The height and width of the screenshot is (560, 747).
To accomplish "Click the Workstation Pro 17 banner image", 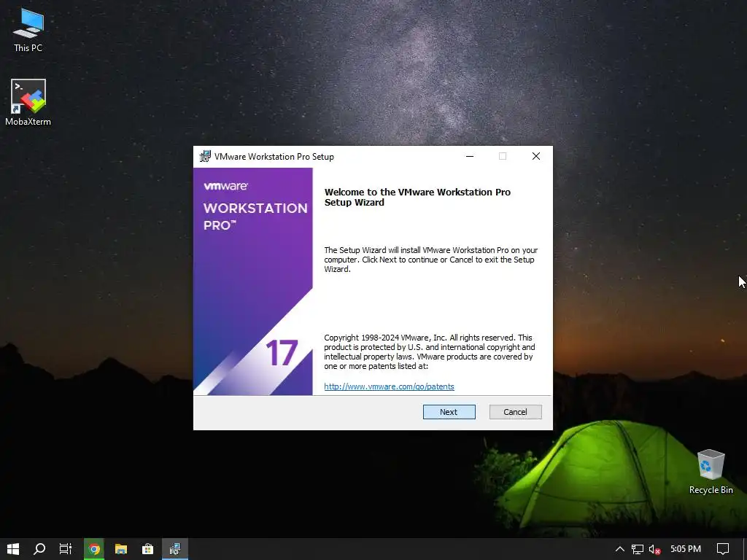I will (253, 281).
